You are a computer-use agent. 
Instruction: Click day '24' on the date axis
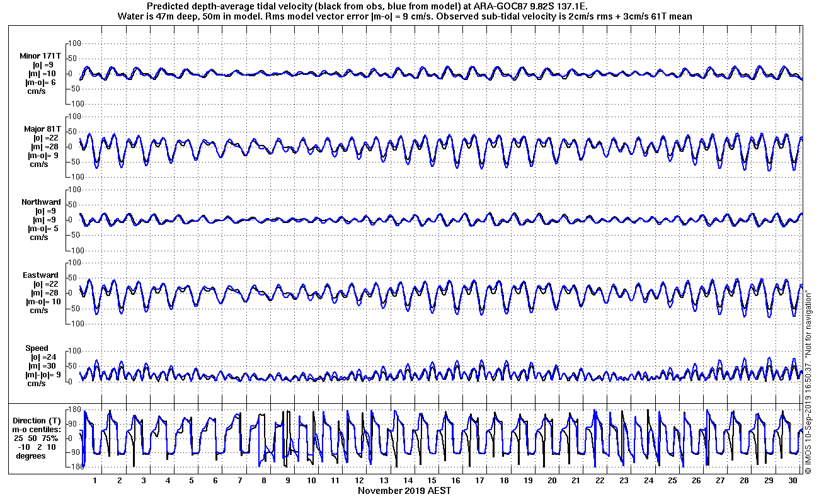(x=648, y=480)
